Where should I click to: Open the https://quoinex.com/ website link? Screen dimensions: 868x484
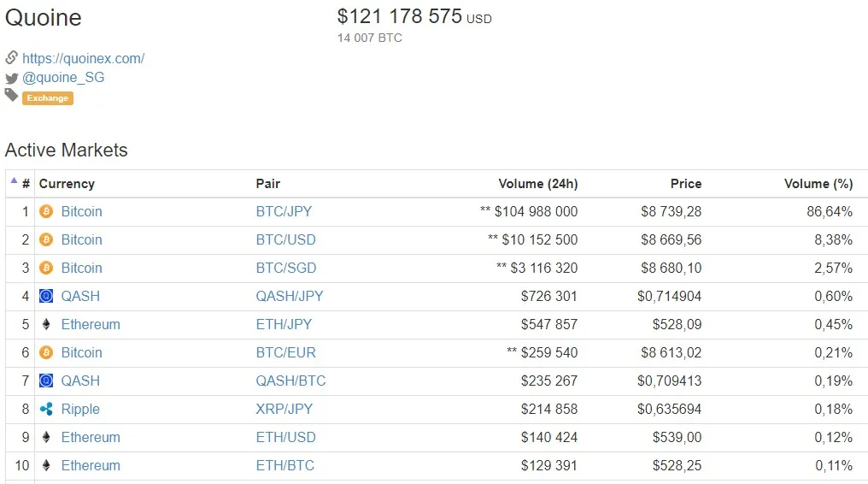tap(84, 59)
